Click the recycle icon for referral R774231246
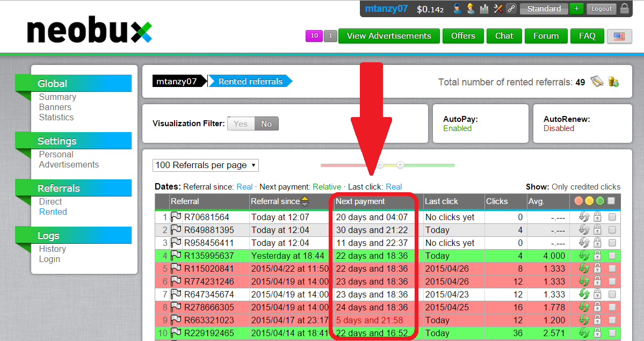The image size is (644, 341). [x=584, y=281]
